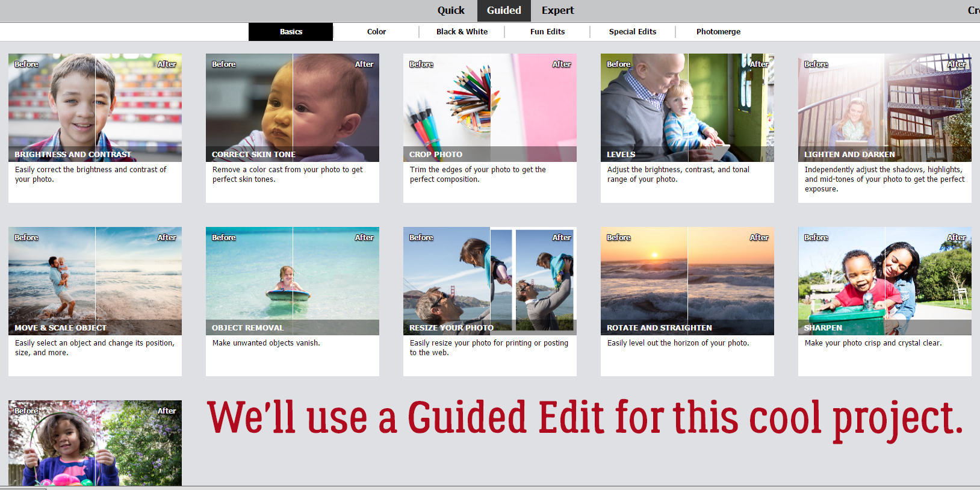Click the girl with flowers thumbnail

(95, 443)
